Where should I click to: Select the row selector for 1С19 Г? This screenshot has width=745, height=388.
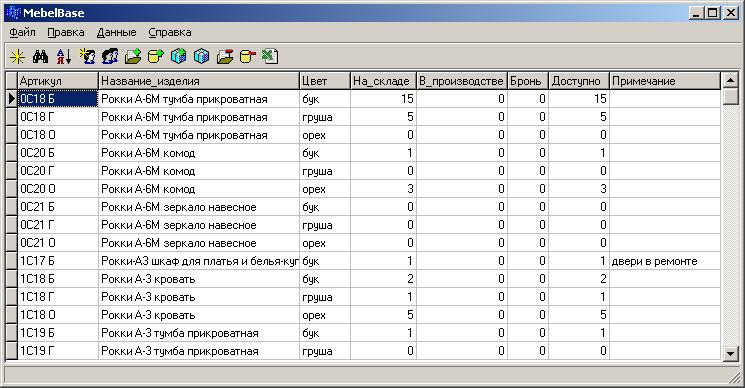tap(11, 351)
